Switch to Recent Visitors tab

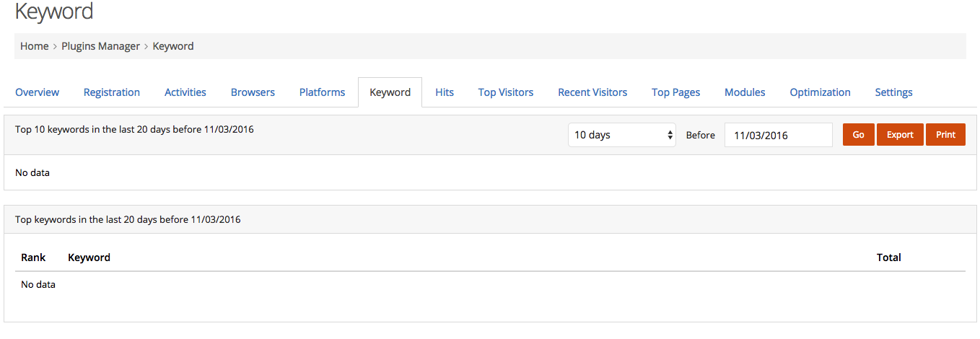pyautogui.click(x=592, y=92)
